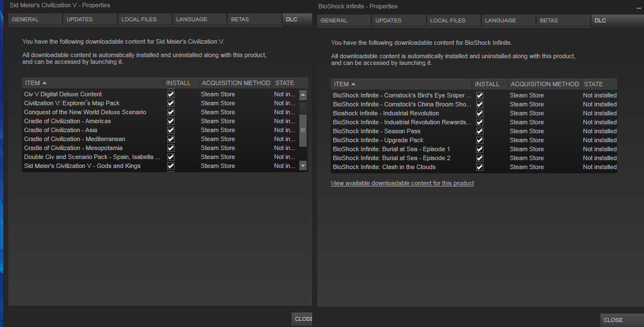The height and width of the screenshot is (327, 644).
Task: Disable install for BioShock Infinite - Season Pass
Action: (x=480, y=132)
